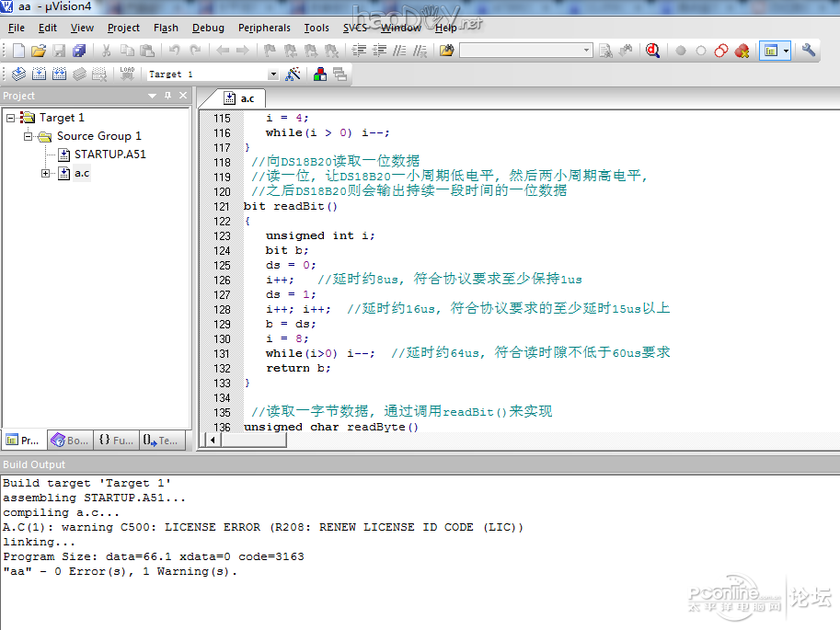Image resolution: width=840 pixels, height=630 pixels.
Task: Click the find text input field in toolbar
Action: pos(520,51)
